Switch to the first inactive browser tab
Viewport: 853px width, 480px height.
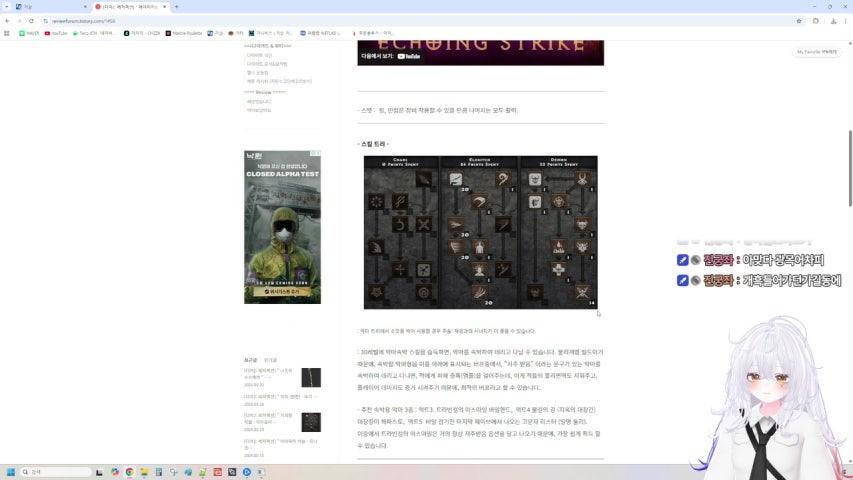point(49,7)
